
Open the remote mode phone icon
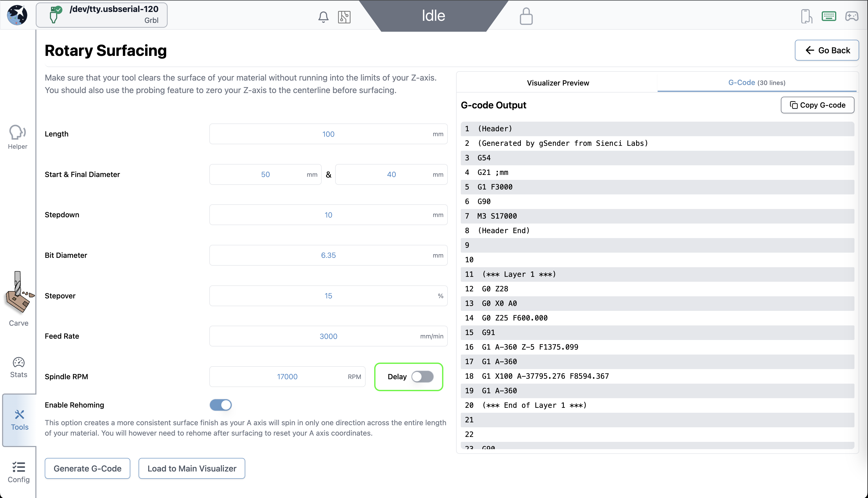click(806, 16)
